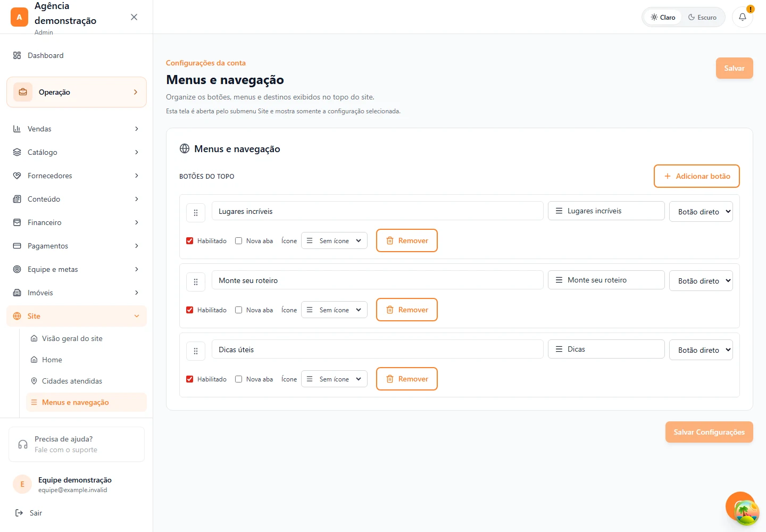Open Sem ícone dropdown in Lugares incríveis row
Viewport: 766px width, 532px height.
[334, 240]
